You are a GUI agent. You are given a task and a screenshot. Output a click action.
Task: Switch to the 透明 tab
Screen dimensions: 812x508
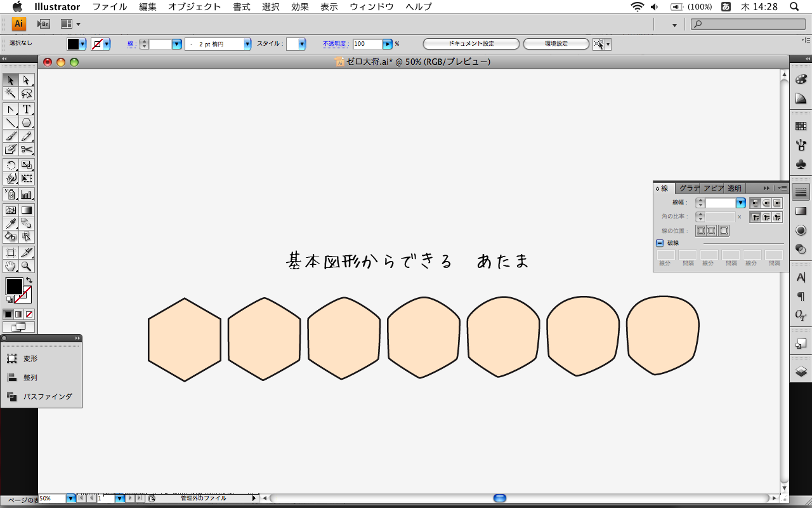(734, 188)
